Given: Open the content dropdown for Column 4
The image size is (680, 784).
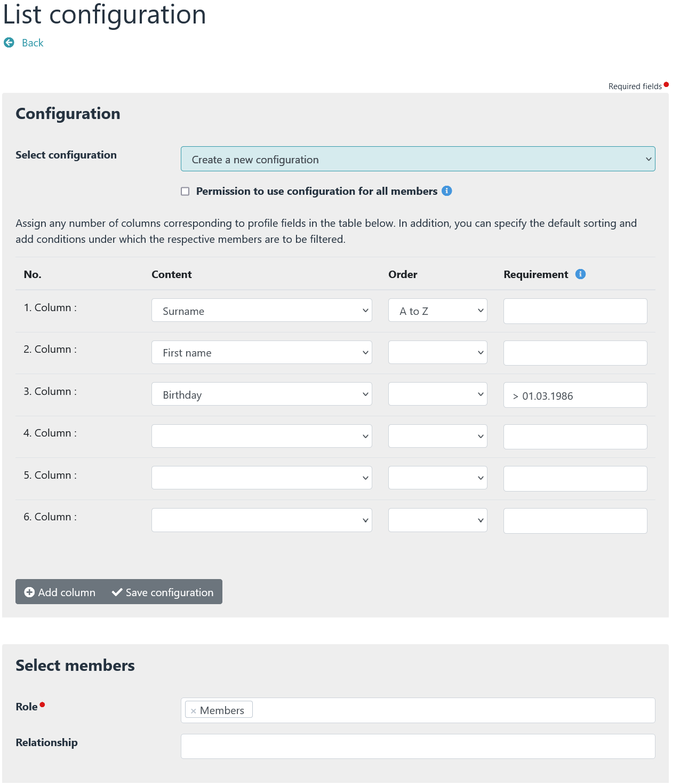Looking at the screenshot, I should click(261, 436).
